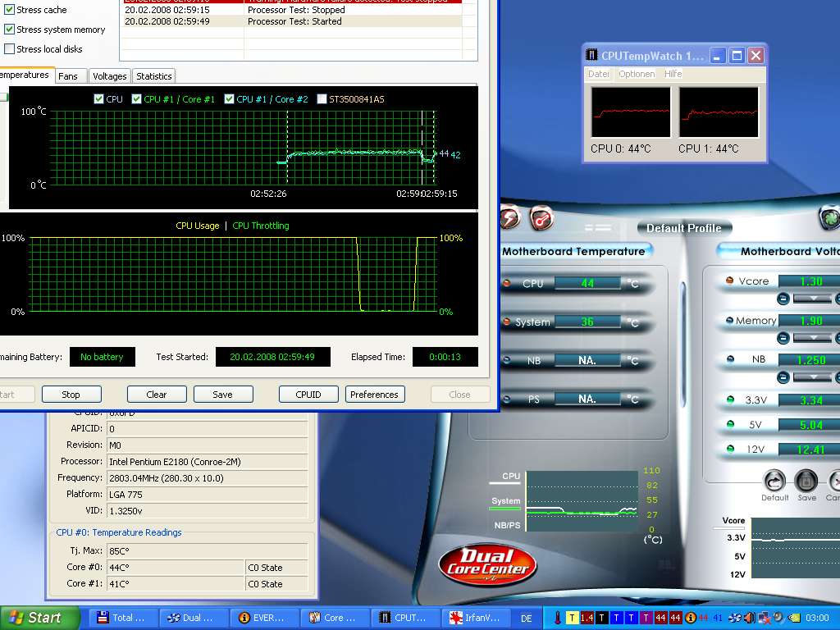Click the Default round icon below voltages

(774, 481)
